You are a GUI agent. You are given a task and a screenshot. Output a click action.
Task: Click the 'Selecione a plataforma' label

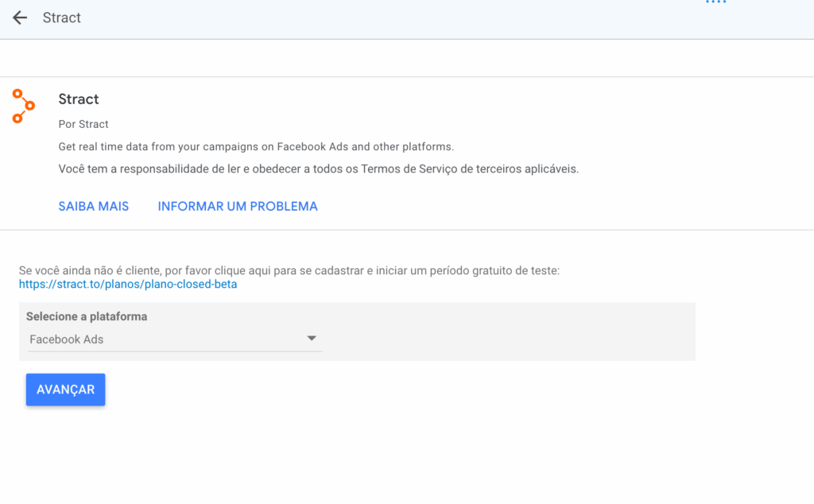[x=87, y=316]
